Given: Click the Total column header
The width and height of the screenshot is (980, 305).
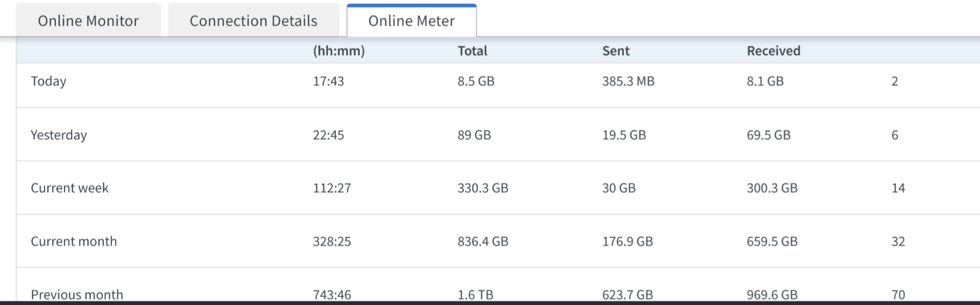Looking at the screenshot, I should pyautogui.click(x=472, y=51).
